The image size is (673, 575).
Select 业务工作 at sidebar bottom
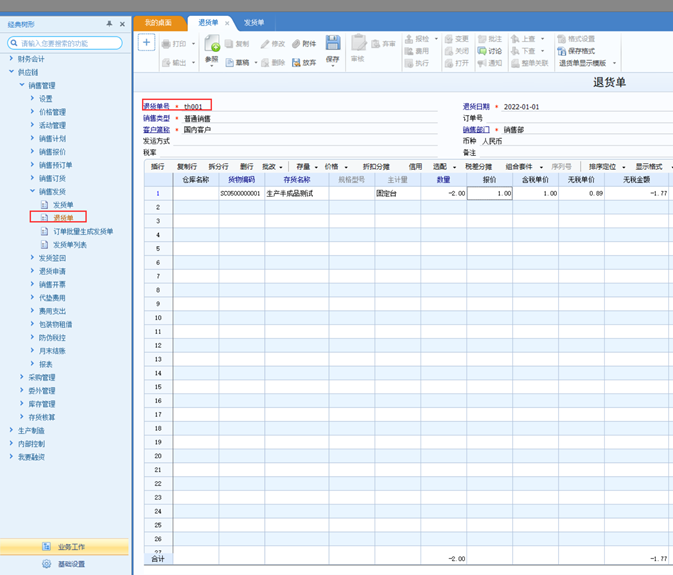[x=64, y=547]
